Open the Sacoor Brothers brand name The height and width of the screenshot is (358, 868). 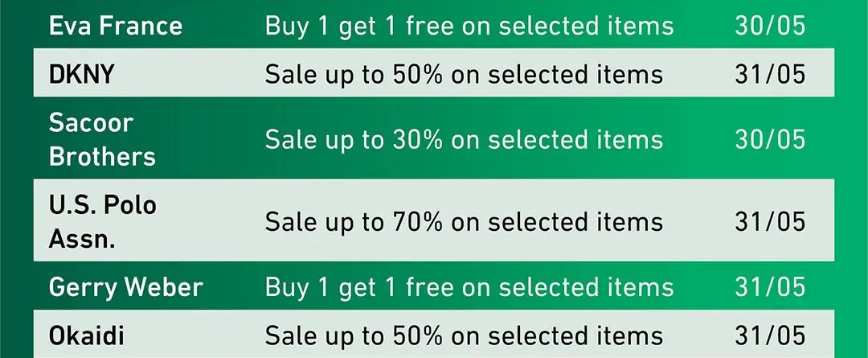[x=102, y=139]
